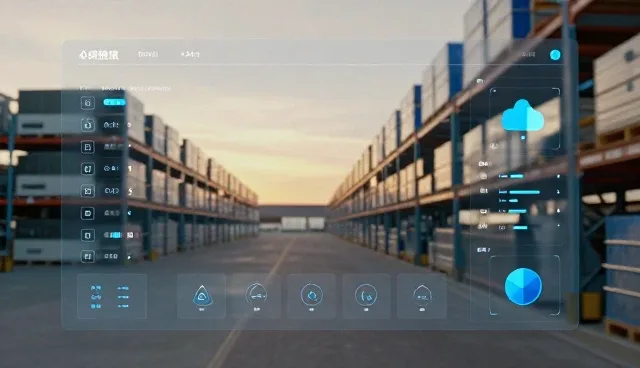
Task: Click the cyan circular avatar in the header
Action: point(555,55)
